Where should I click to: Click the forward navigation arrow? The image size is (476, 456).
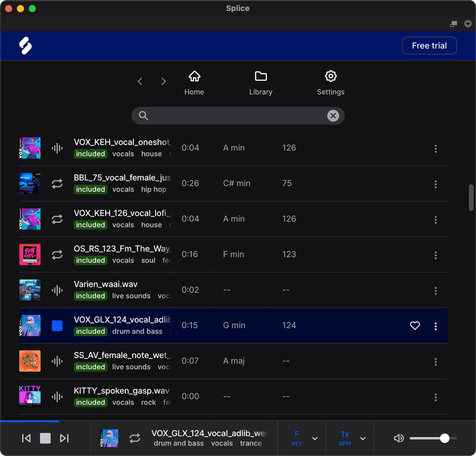click(163, 81)
